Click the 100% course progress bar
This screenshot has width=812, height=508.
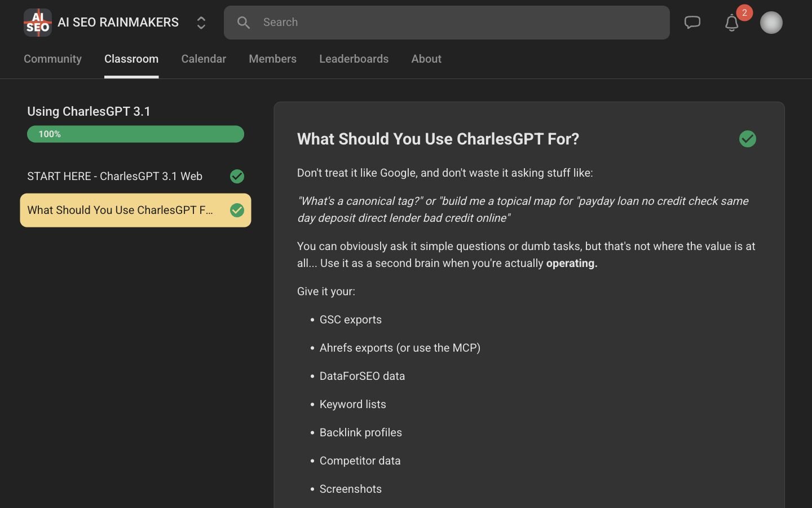pos(135,134)
